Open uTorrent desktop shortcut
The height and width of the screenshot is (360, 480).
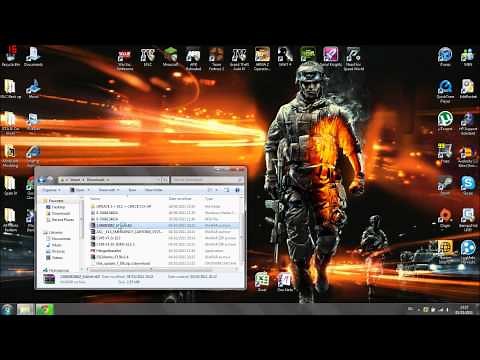click(445, 121)
